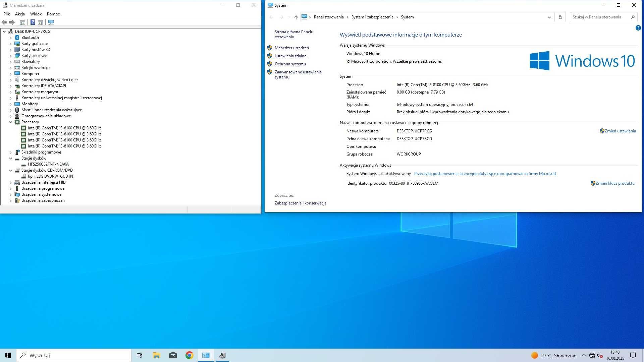Screen dimensions: 644x362
Task: Select Kontrolery uniwersalnej magistrali szeregowej item
Action: tap(61, 98)
